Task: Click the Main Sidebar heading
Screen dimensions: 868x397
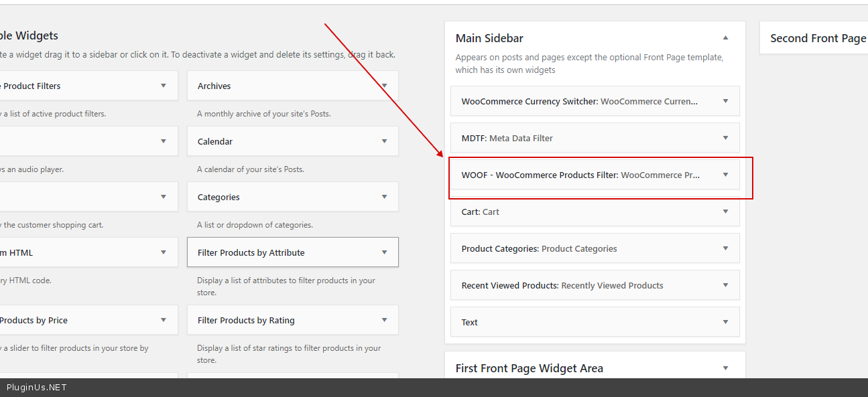Action: 489,38
